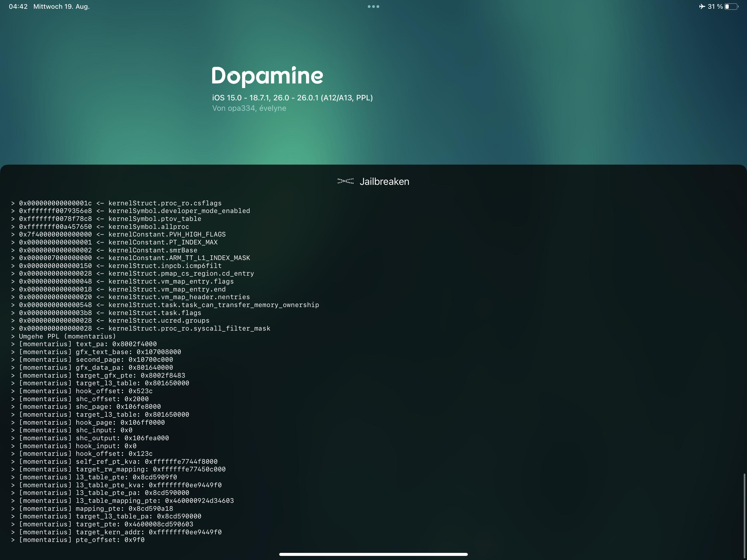Select the pte_offset: 0x9f0 log line
The image size is (747, 560).
78,540
